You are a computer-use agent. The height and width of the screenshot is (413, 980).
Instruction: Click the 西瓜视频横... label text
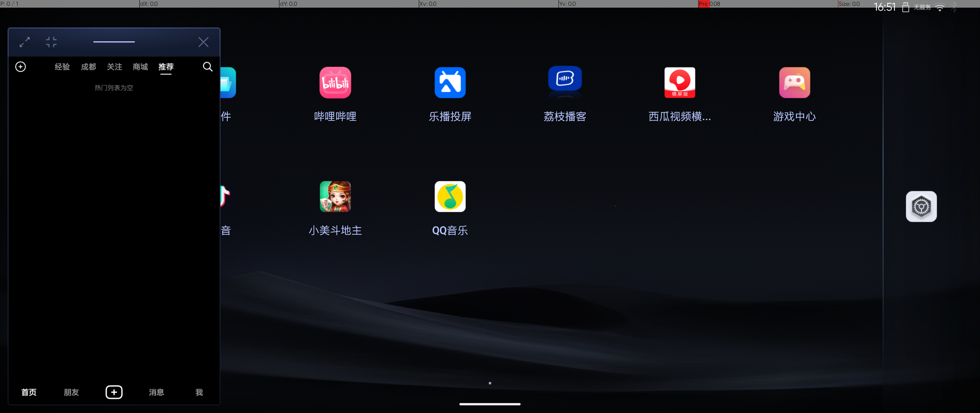680,116
